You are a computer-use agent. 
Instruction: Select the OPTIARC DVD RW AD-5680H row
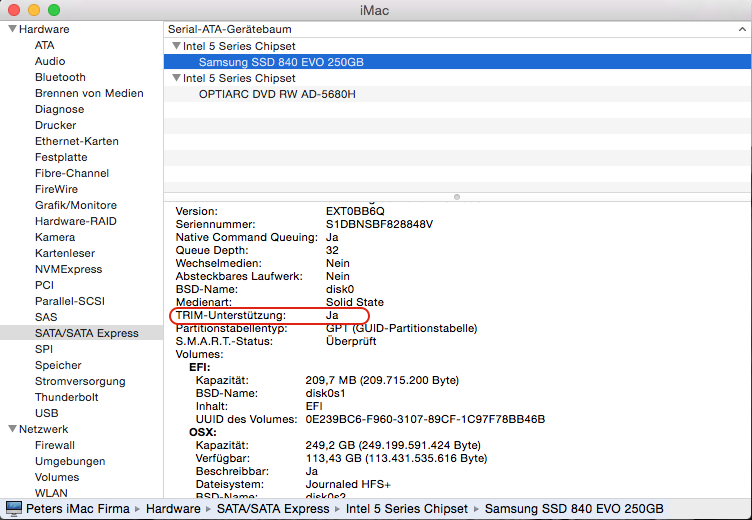pyautogui.click(x=458, y=94)
